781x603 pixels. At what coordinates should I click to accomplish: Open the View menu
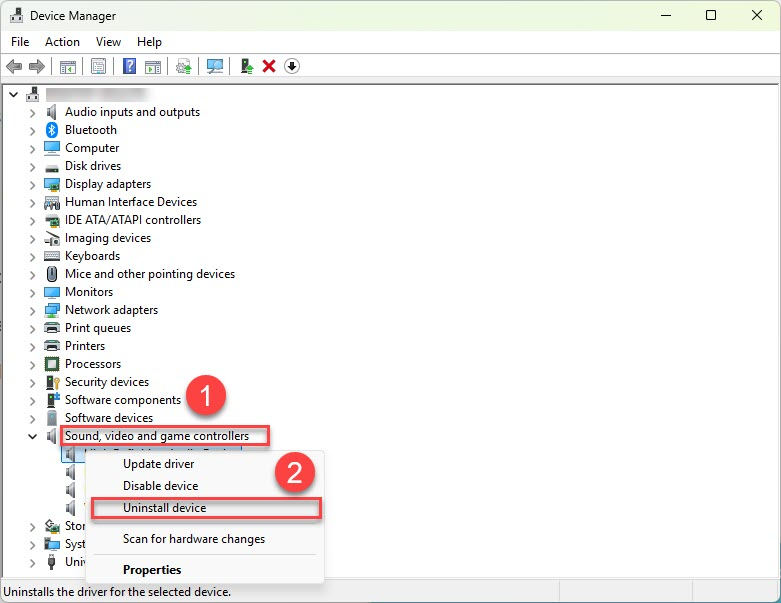(108, 42)
